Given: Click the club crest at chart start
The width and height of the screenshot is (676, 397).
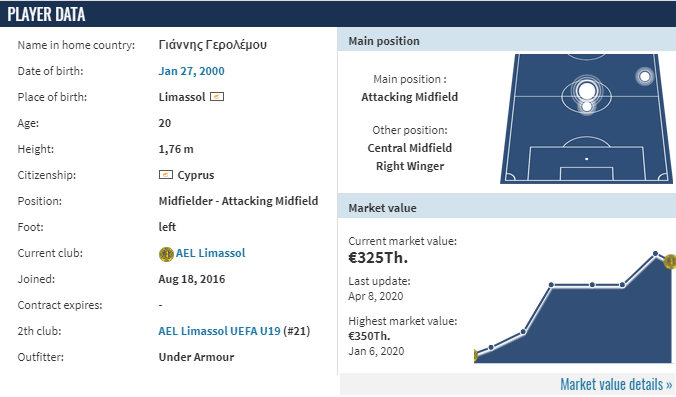Looking at the screenshot, I should coord(476,356).
